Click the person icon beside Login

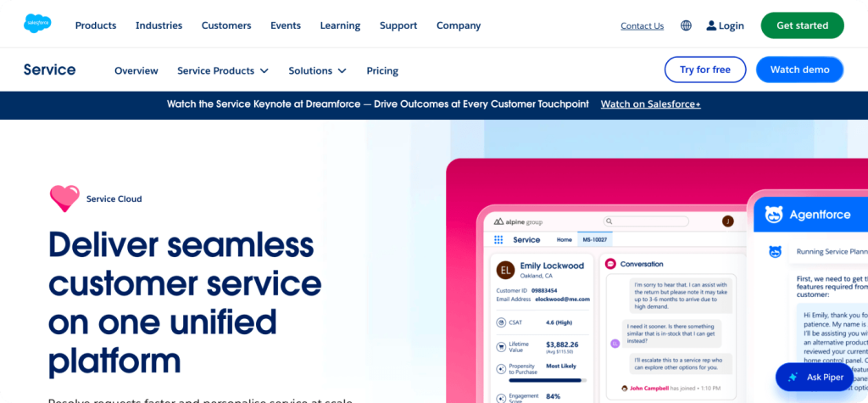click(x=711, y=25)
